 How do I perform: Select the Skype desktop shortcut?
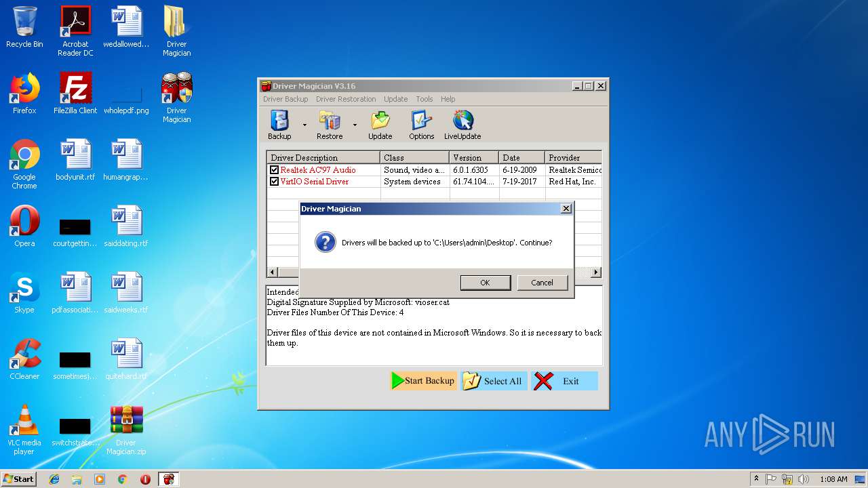pos(24,293)
